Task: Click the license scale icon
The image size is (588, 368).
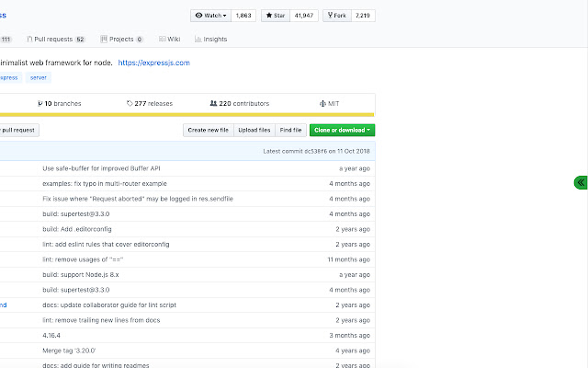Action: (322, 104)
